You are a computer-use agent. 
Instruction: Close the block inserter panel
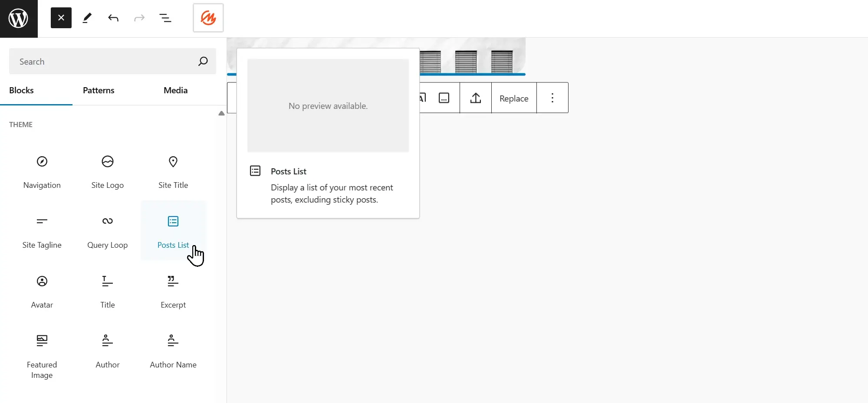pyautogui.click(x=61, y=18)
